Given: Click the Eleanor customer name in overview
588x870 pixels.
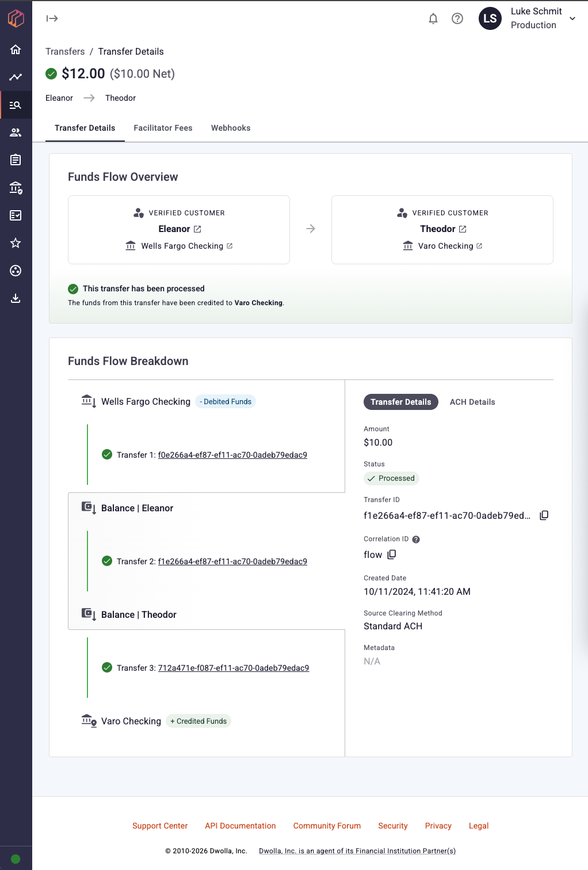Looking at the screenshot, I should tap(174, 229).
